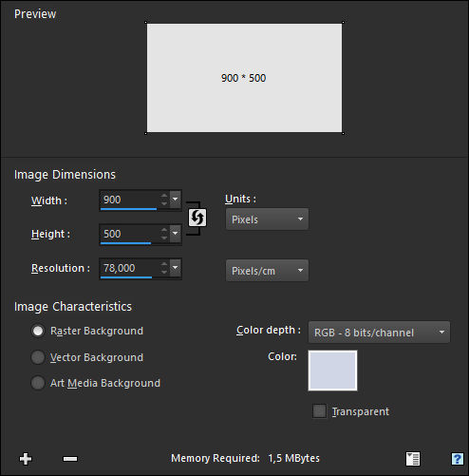This screenshot has width=469, height=476.
Task: Increase Resolution with the up spinner arrow
Action: tap(164, 265)
